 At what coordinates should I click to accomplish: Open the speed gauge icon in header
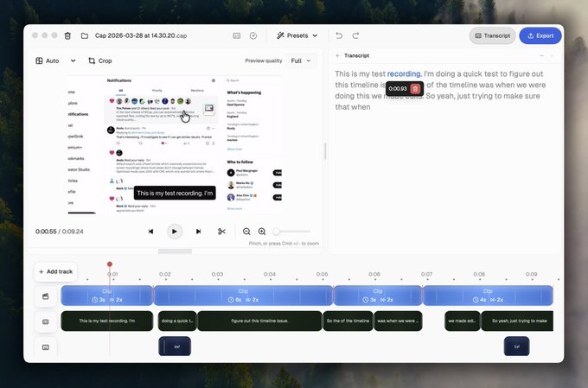click(x=253, y=35)
